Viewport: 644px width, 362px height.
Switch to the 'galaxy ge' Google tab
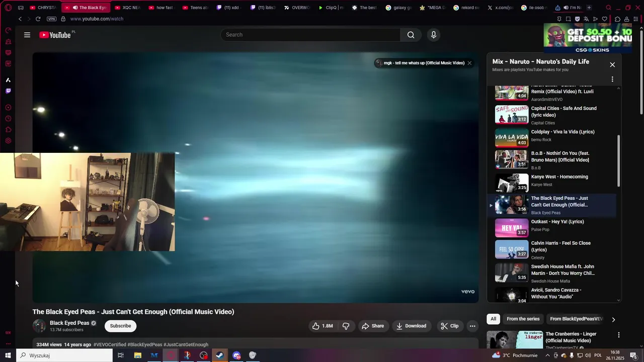(x=398, y=8)
